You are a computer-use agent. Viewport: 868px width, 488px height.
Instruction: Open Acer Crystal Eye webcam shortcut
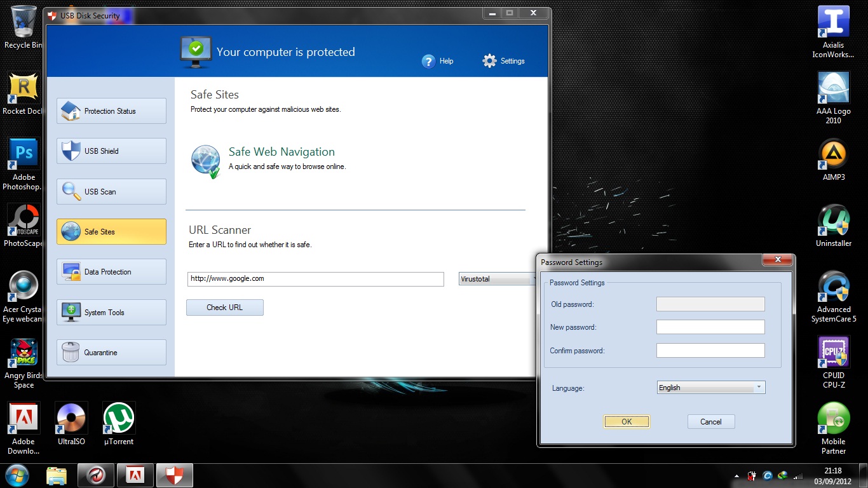pyautogui.click(x=24, y=296)
